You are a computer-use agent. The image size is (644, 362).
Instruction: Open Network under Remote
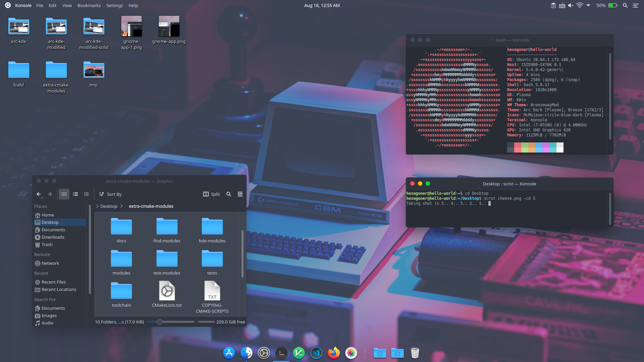60,263
